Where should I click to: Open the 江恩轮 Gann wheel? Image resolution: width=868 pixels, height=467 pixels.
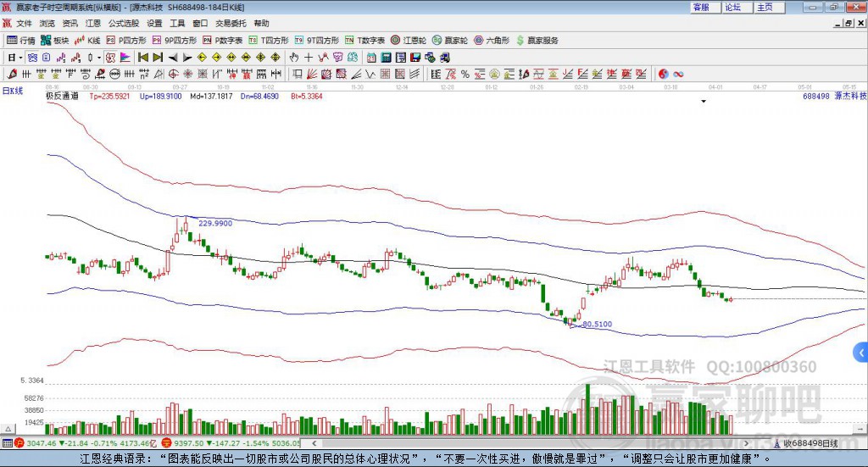[x=409, y=41]
